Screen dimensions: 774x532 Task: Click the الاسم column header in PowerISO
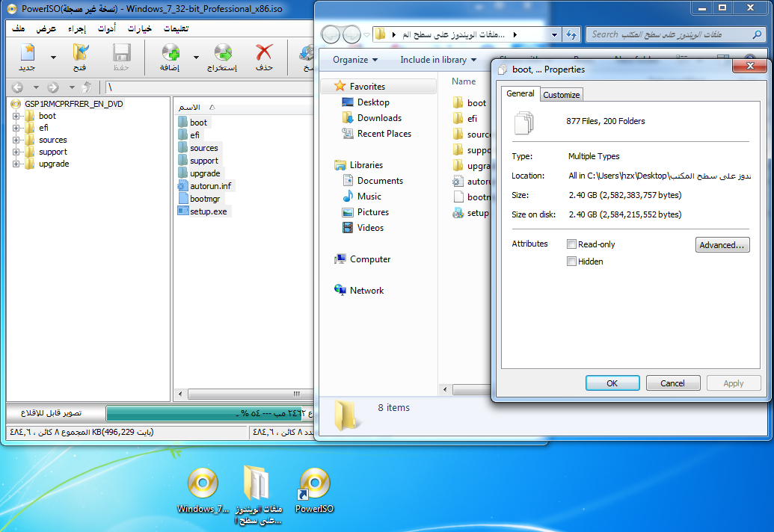click(x=189, y=107)
